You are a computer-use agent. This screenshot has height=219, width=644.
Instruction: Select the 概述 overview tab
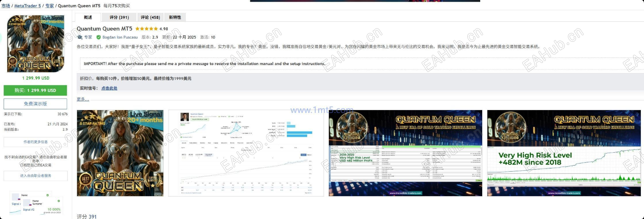click(88, 17)
